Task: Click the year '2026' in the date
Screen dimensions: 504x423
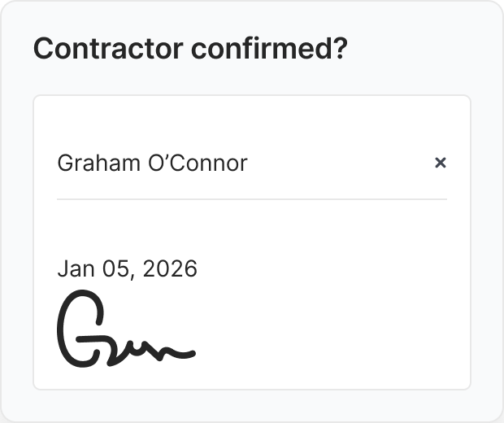Action: (169, 269)
